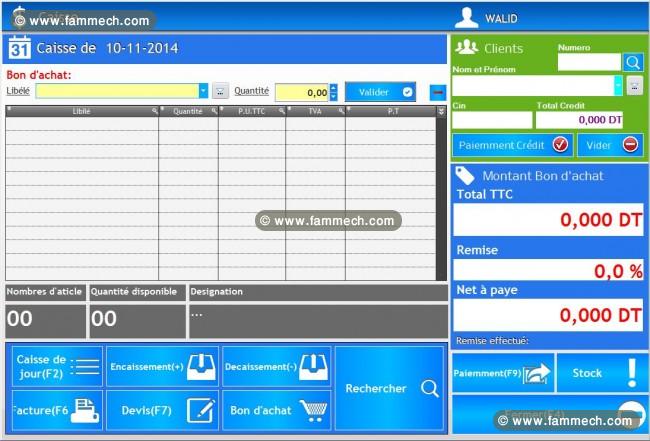Click the Paiemment(F9) button

(503, 373)
